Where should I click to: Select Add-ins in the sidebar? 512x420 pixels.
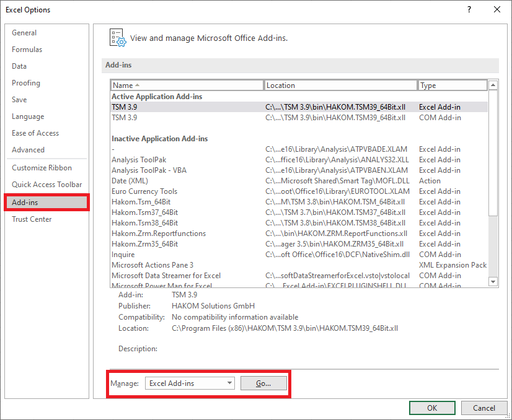tap(47, 203)
